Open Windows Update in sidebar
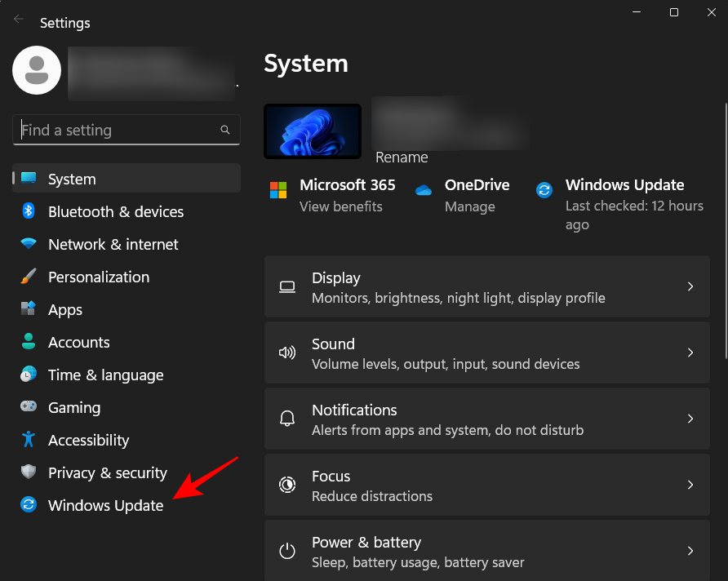Screen dimensions: 728x581 coord(127,505)
